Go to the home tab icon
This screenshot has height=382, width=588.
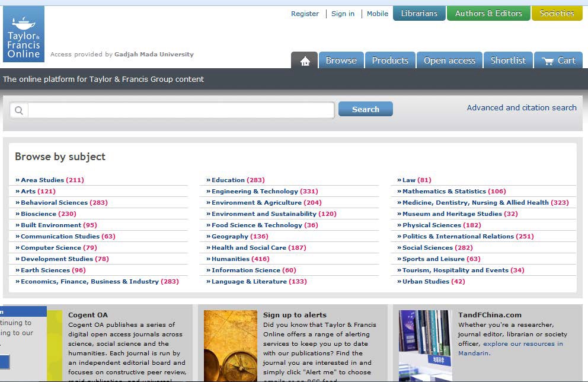(305, 61)
